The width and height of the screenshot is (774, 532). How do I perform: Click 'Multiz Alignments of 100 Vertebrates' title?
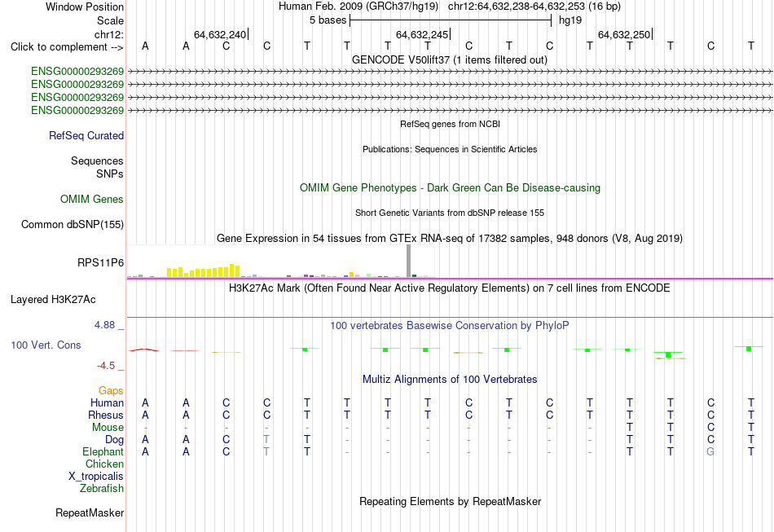click(x=450, y=379)
